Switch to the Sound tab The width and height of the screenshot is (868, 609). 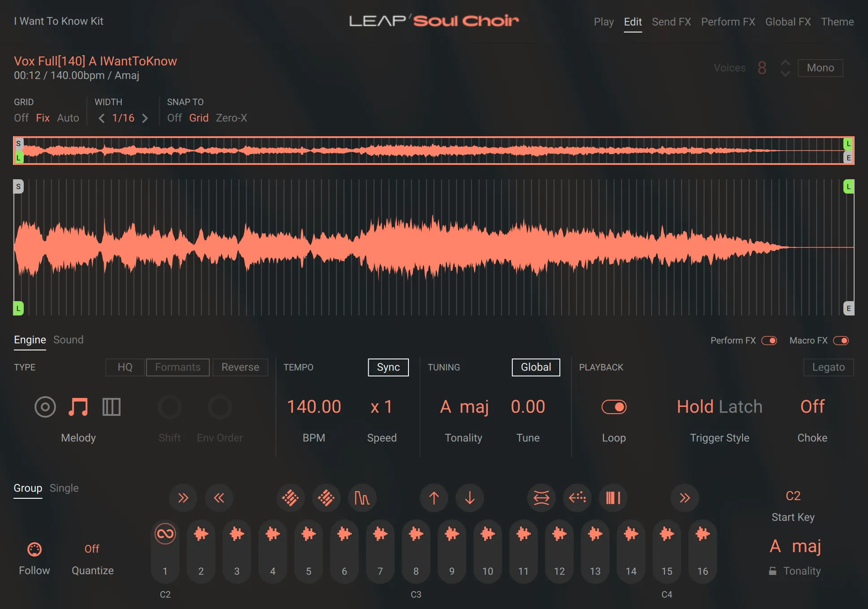click(x=68, y=340)
